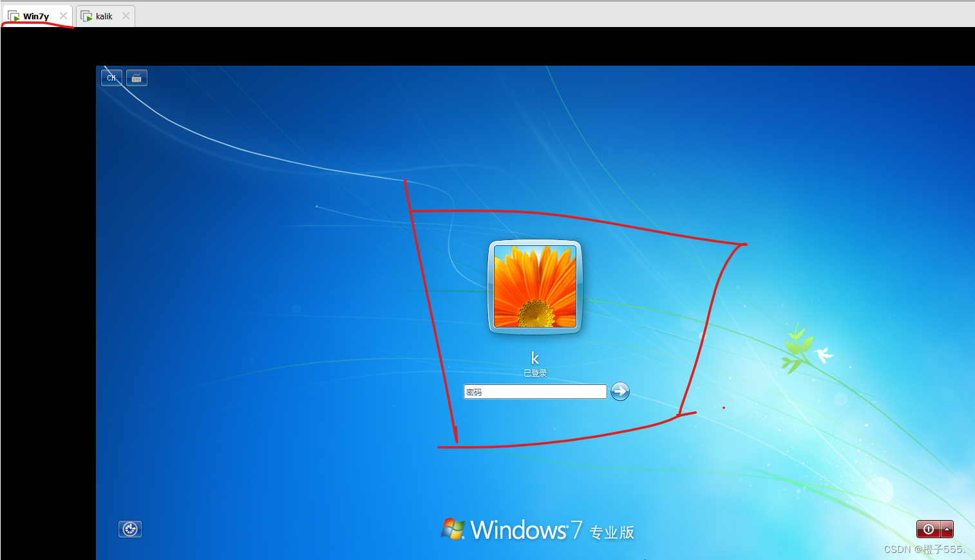Open the Ease of Access button
This screenshot has width=975, height=560.
(x=130, y=529)
